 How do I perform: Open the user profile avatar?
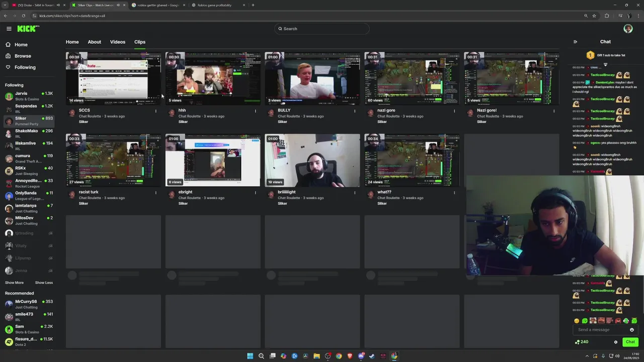click(628, 29)
